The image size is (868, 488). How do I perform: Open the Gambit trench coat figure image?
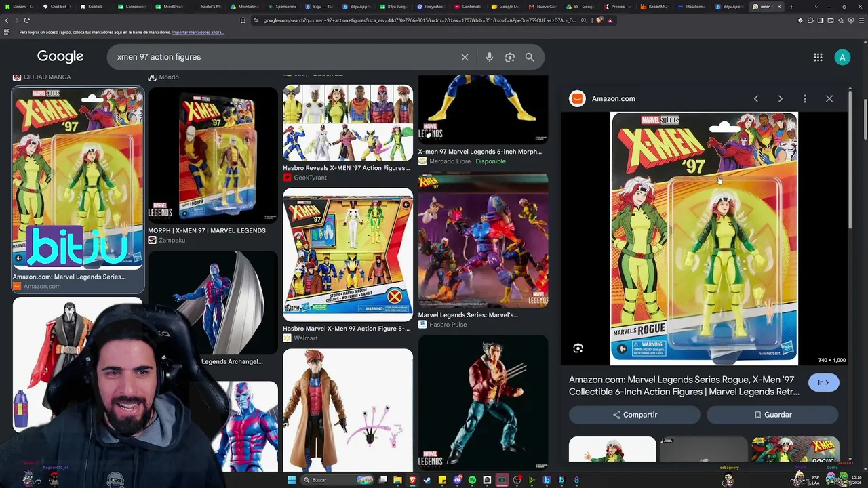point(347,410)
